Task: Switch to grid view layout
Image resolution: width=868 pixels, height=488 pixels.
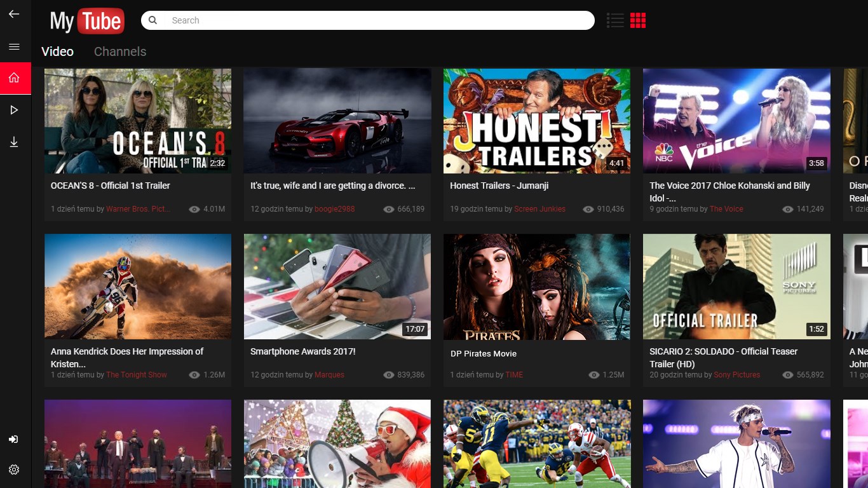Action: [x=638, y=20]
